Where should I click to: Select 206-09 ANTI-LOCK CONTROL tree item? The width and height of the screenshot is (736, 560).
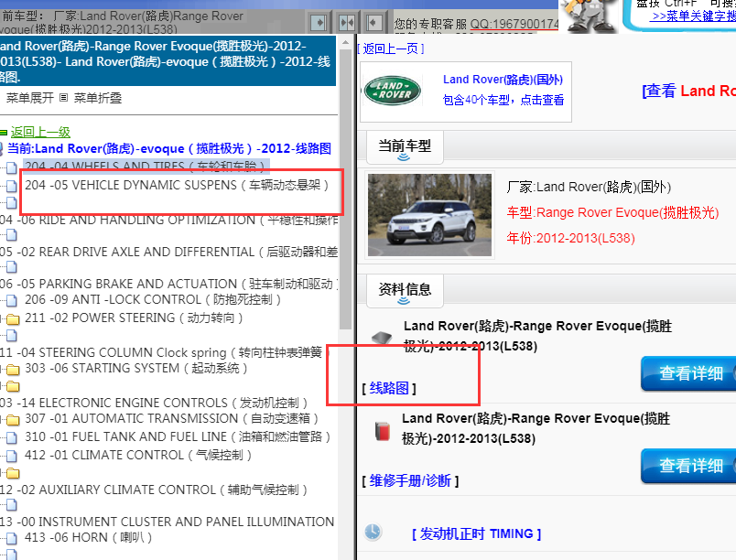pos(153,300)
